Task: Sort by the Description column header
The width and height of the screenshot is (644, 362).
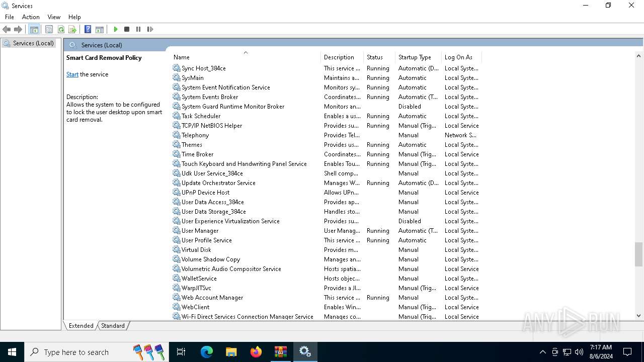Action: click(x=342, y=57)
